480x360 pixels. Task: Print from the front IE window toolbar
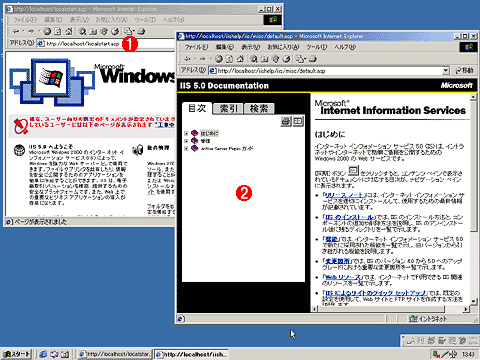[312, 59]
